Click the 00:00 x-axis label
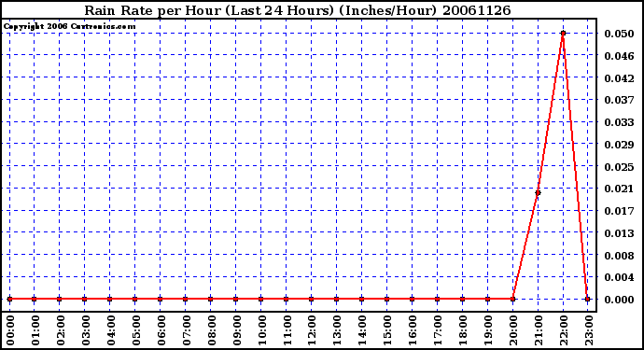The width and height of the screenshot is (644, 350). coord(10,330)
